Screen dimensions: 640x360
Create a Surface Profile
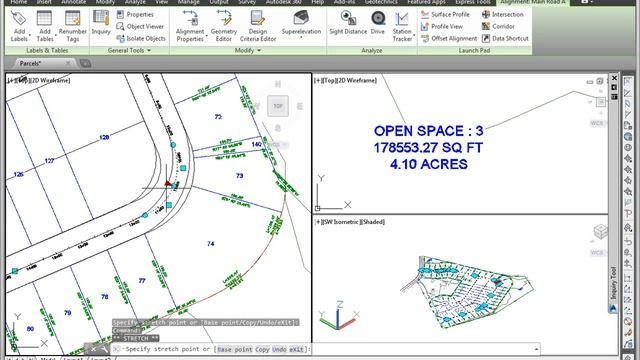[445, 14]
